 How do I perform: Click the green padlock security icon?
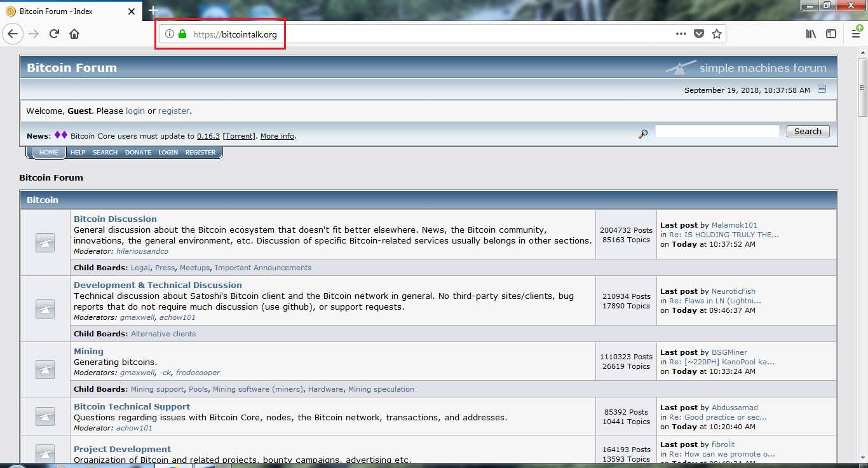pos(182,34)
